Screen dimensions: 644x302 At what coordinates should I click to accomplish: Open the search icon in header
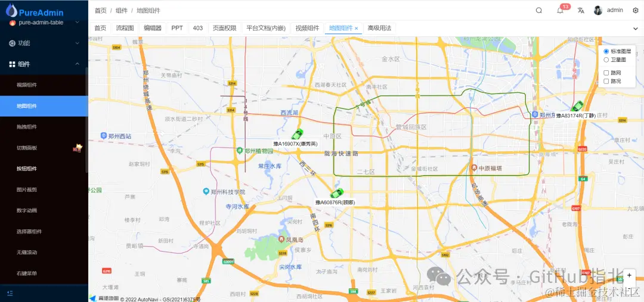click(539, 11)
